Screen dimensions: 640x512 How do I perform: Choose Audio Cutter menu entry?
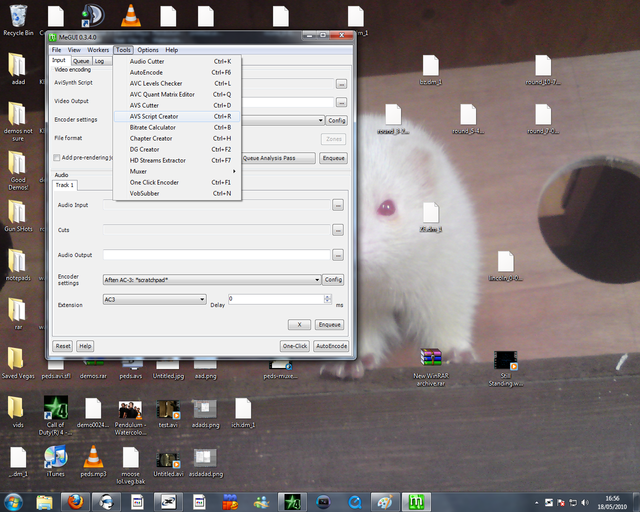pos(177,61)
